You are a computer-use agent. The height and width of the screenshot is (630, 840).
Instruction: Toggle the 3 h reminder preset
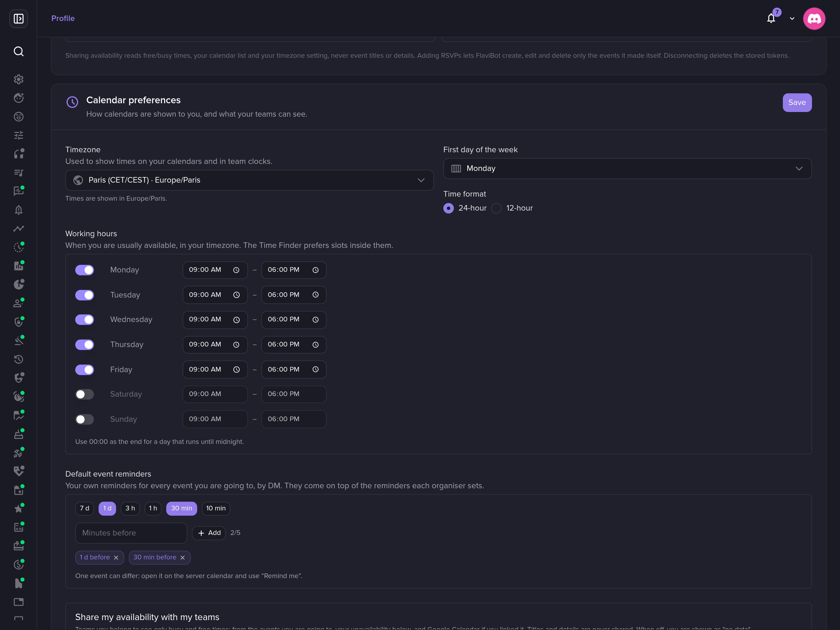130,508
